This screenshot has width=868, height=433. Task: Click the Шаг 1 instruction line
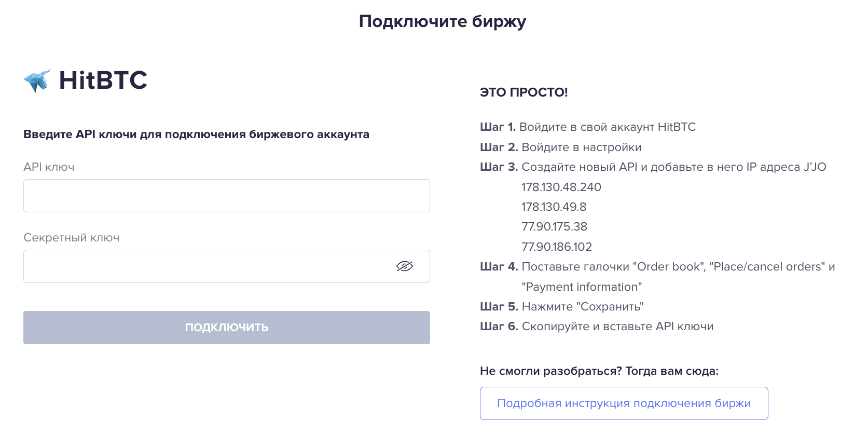[588, 127]
